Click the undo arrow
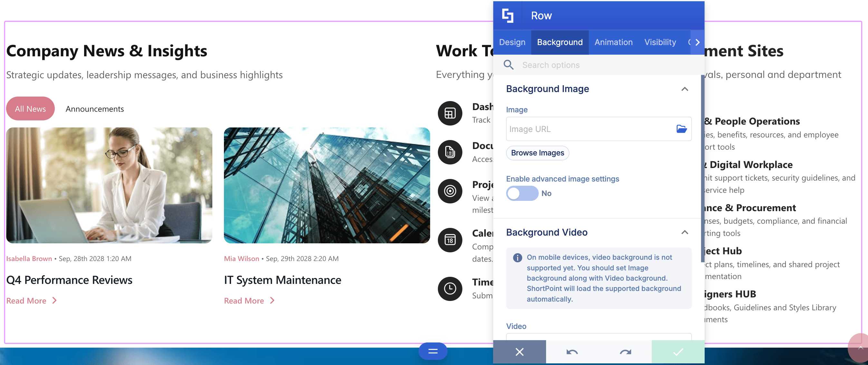This screenshot has width=868, height=365. tap(572, 352)
